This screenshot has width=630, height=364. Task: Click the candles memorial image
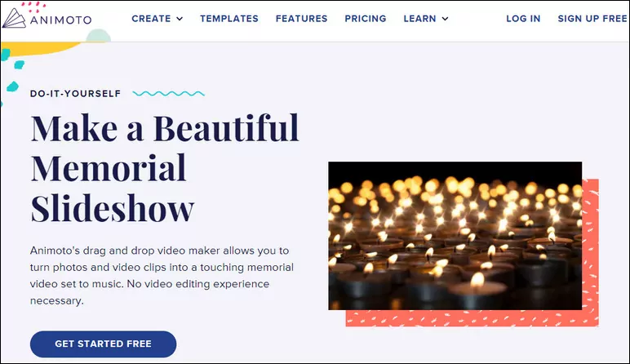coord(455,236)
